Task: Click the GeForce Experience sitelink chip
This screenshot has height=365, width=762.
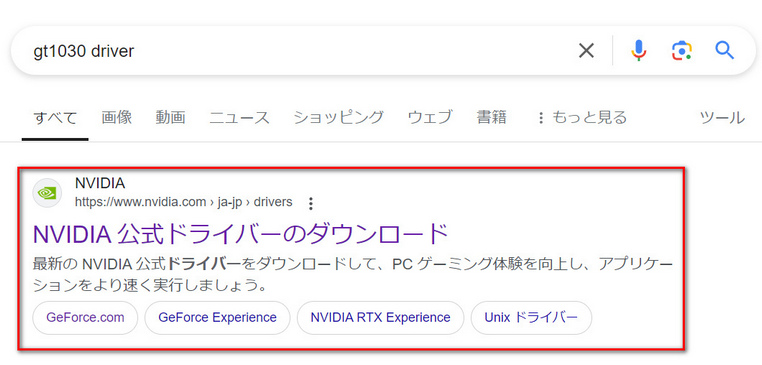Action: tap(218, 318)
